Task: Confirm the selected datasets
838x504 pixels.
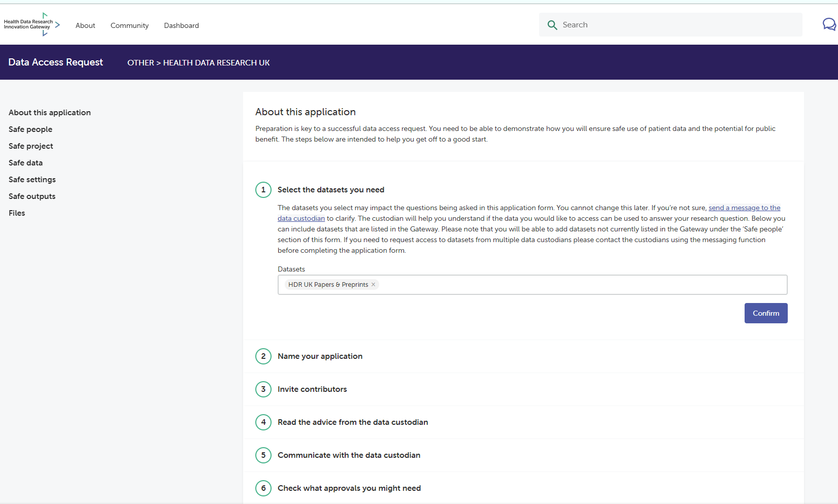Action: click(766, 313)
